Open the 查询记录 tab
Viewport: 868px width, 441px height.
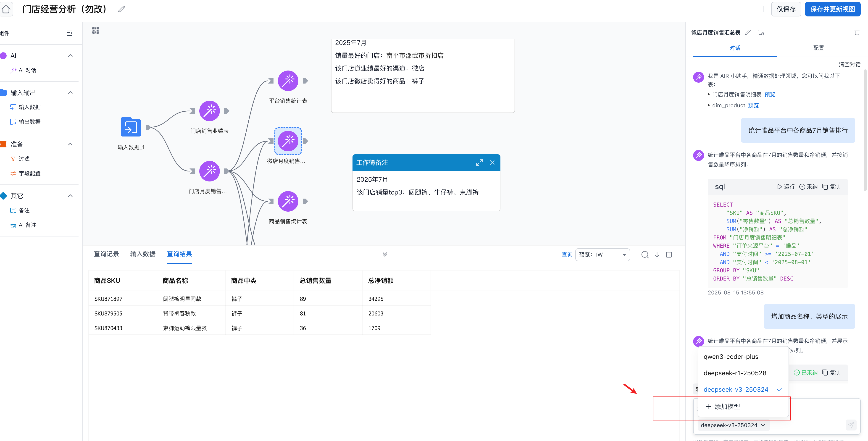pos(106,254)
